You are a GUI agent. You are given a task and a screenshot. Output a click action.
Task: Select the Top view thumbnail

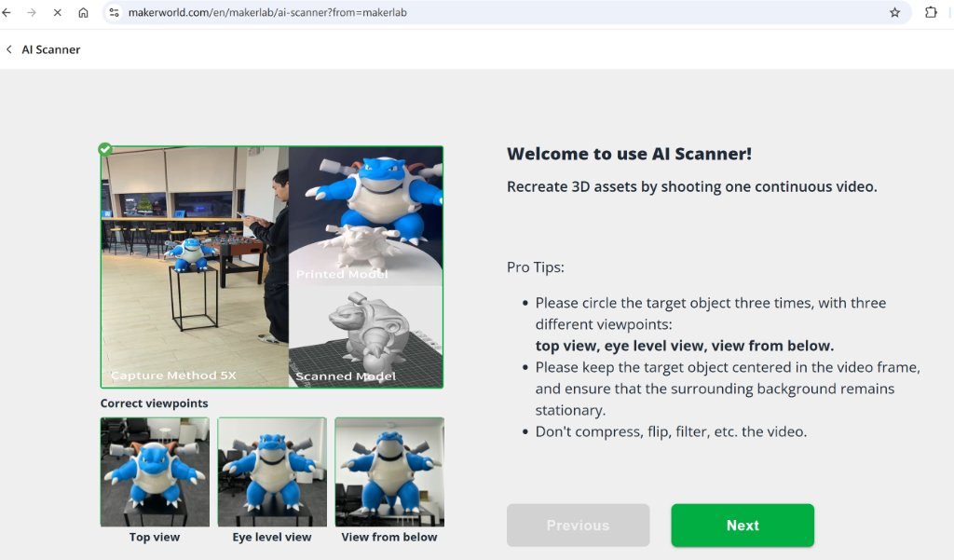[155, 471]
